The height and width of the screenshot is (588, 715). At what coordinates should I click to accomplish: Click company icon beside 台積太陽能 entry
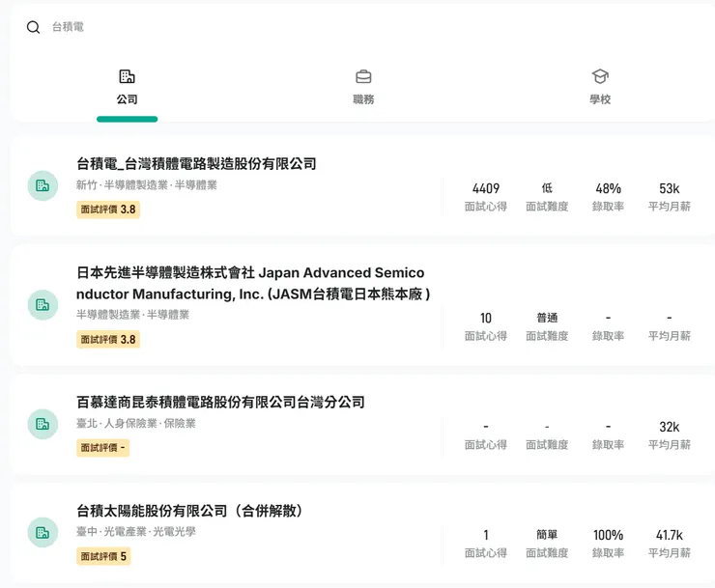[x=43, y=532]
